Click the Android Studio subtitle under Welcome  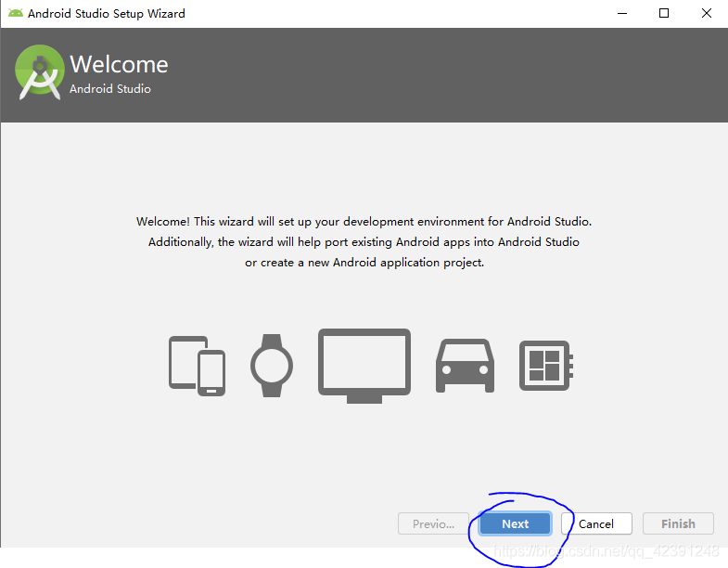110,89
